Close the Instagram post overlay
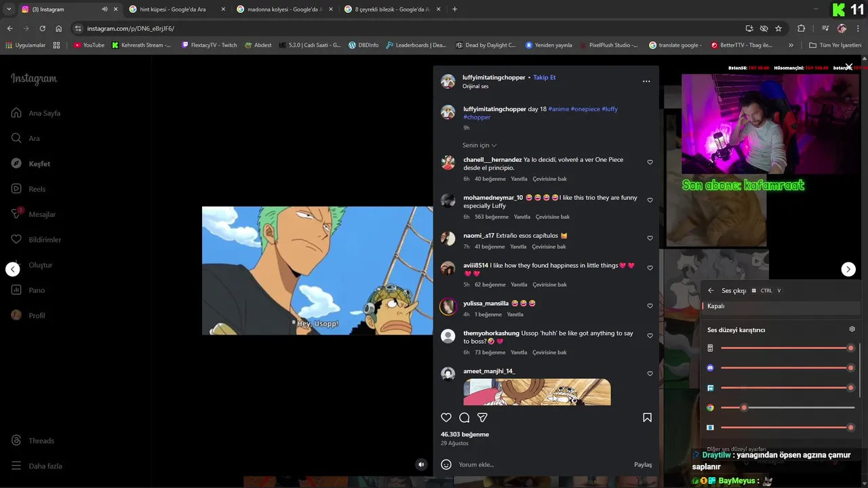Viewport: 868px width, 488px height. [x=848, y=67]
